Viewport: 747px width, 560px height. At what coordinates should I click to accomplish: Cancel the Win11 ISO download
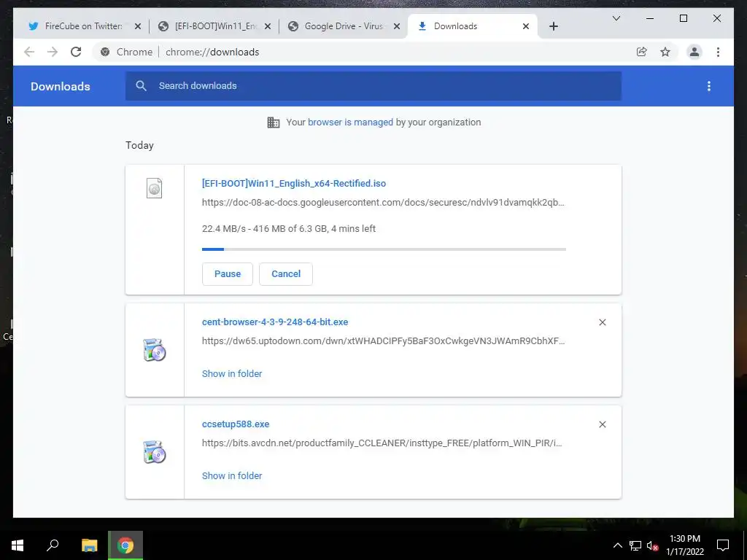click(286, 274)
